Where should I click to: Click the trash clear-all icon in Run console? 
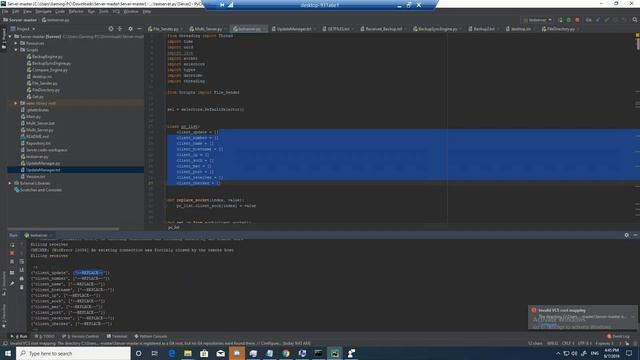(x=22, y=287)
